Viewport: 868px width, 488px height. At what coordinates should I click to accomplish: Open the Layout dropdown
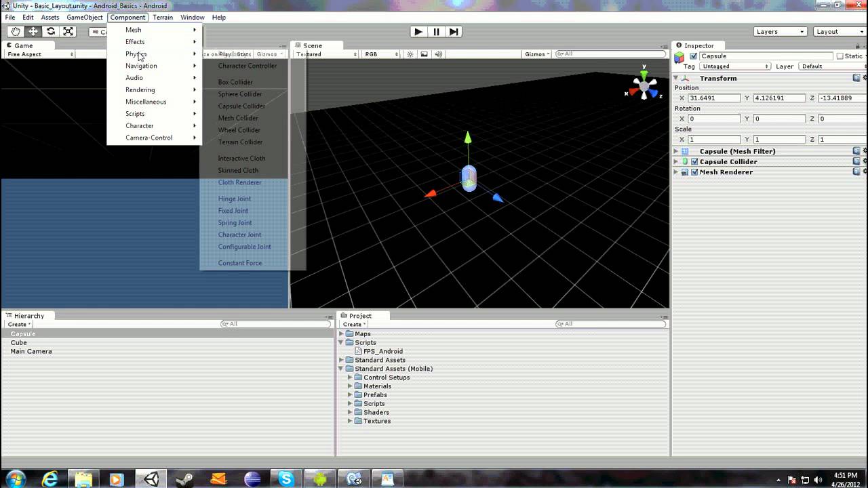(840, 32)
